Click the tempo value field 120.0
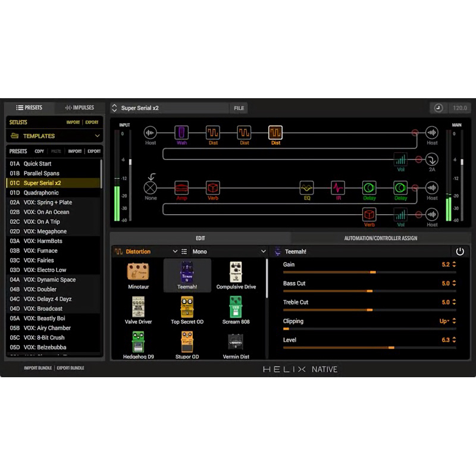This screenshot has height=476, width=476. [459, 108]
